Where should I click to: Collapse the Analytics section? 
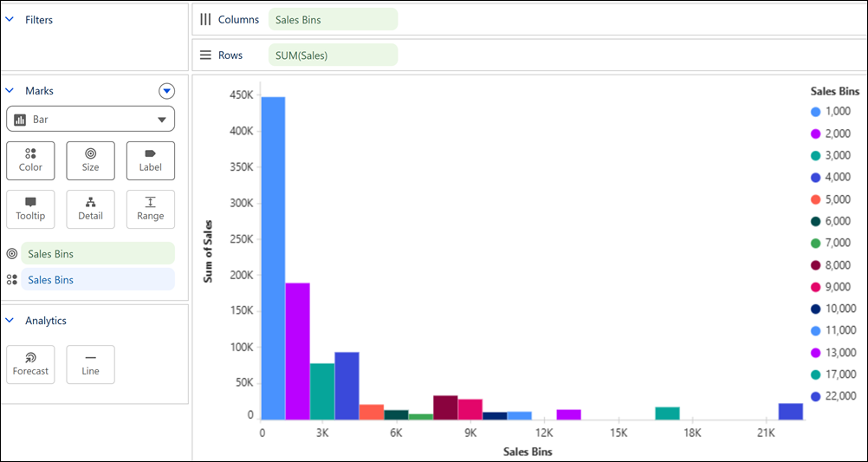(10, 320)
